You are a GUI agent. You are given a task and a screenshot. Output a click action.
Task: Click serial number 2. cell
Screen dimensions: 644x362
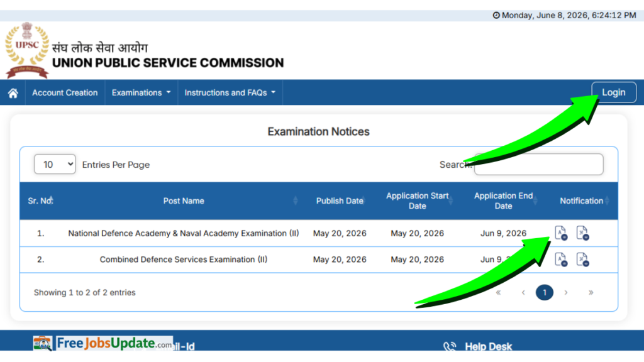tap(40, 260)
